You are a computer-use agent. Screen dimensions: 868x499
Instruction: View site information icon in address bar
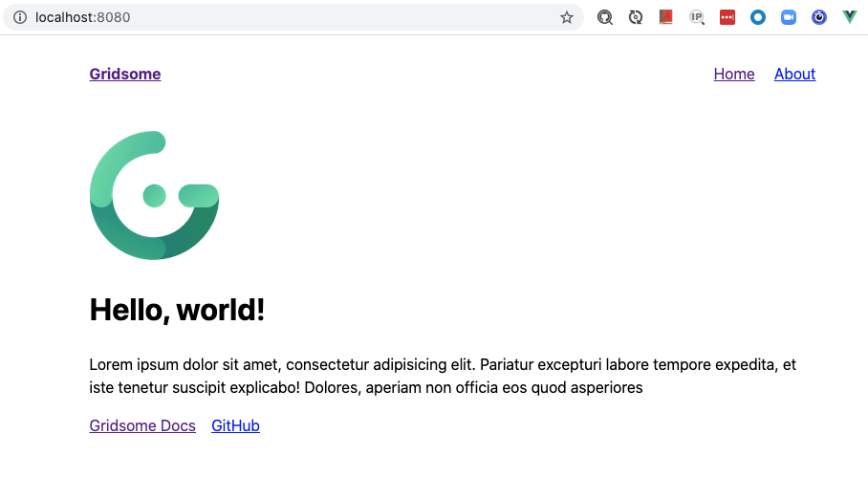pos(20,18)
